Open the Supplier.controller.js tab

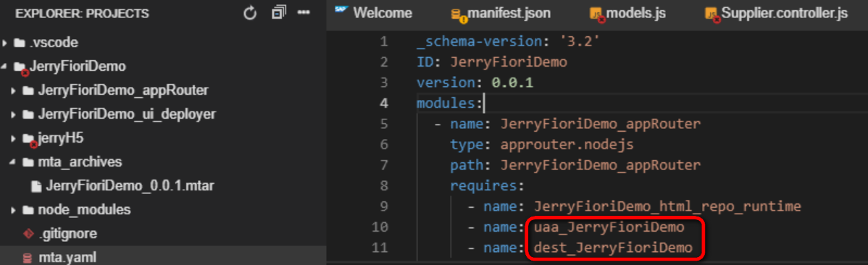click(x=776, y=13)
